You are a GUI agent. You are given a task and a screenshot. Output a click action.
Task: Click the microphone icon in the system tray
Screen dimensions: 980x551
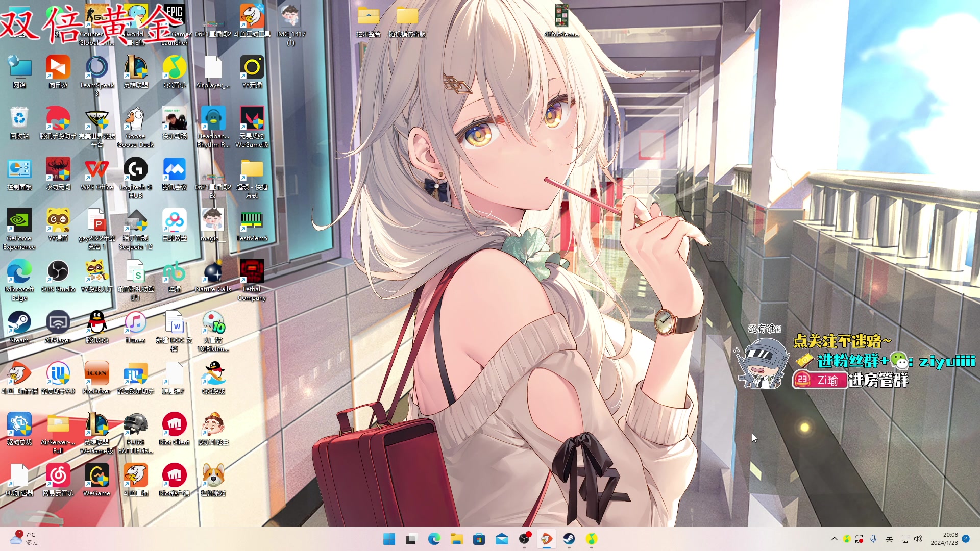pos(873,539)
